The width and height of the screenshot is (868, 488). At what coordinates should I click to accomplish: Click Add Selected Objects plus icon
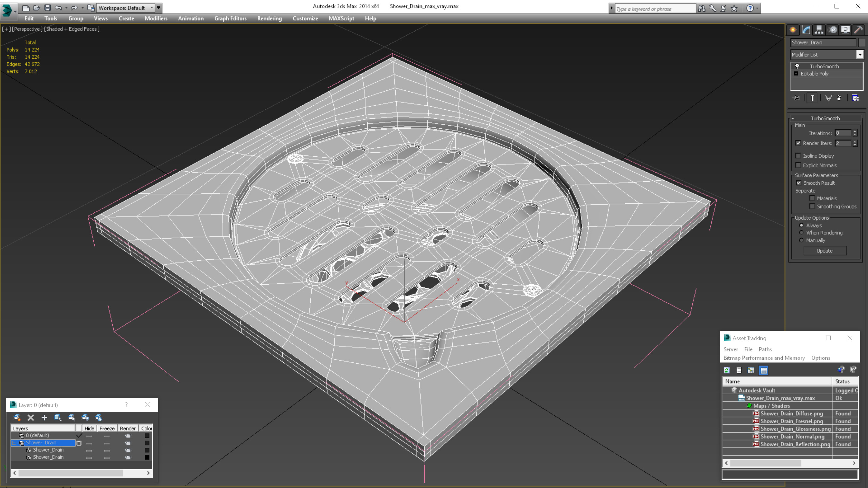pos(44,418)
